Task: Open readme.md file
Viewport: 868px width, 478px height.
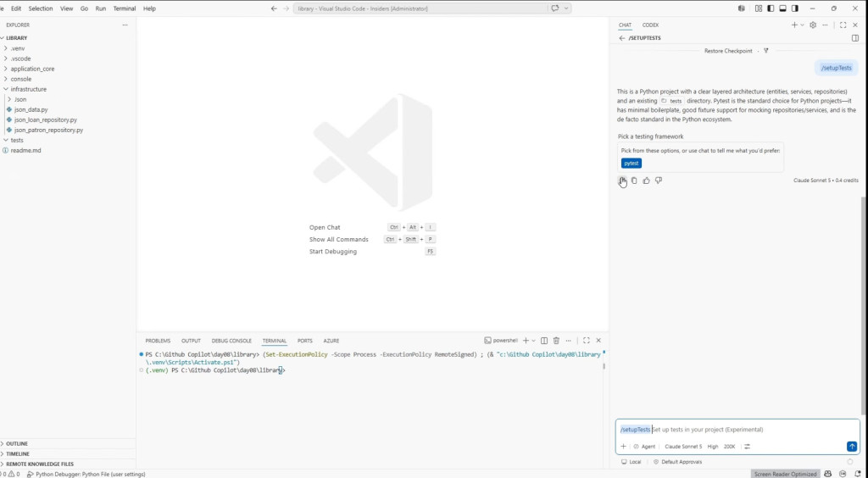Action: coord(68,151)
